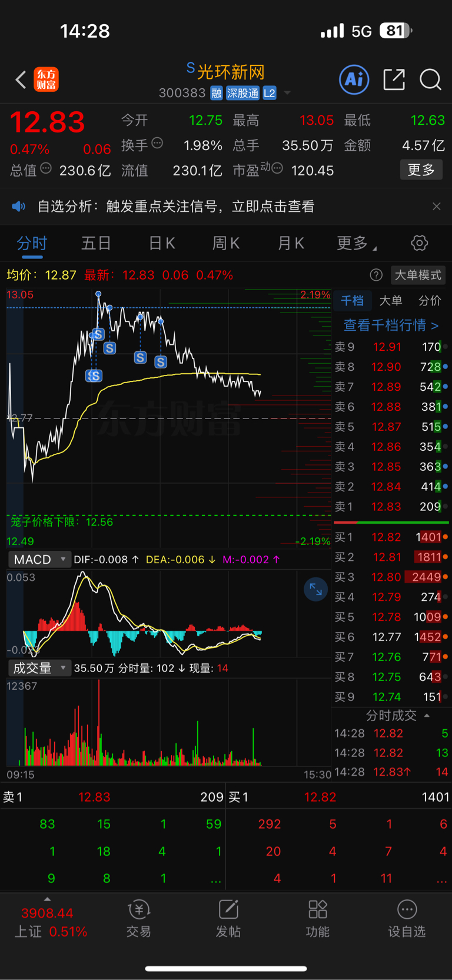Open the Ai assistant icon

[x=354, y=79]
